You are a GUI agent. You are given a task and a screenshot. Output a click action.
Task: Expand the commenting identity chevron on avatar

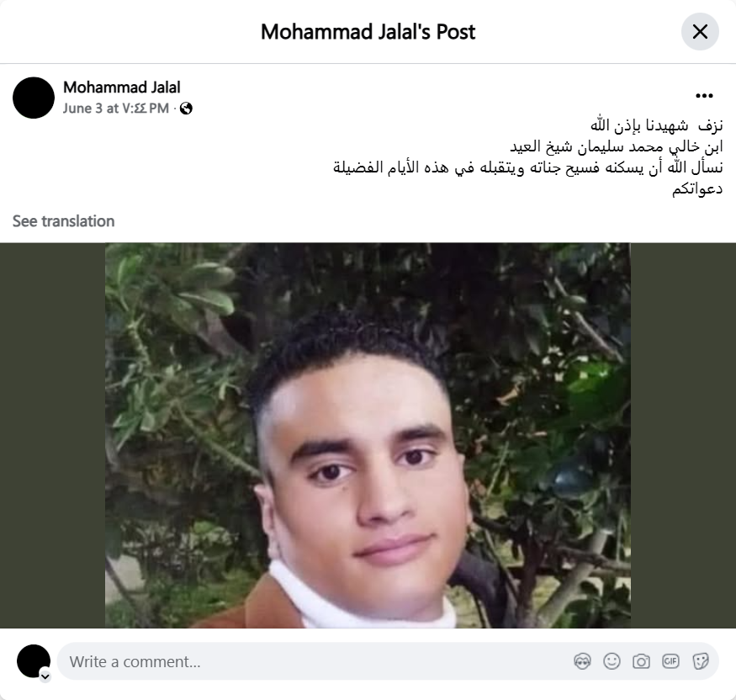[45, 676]
